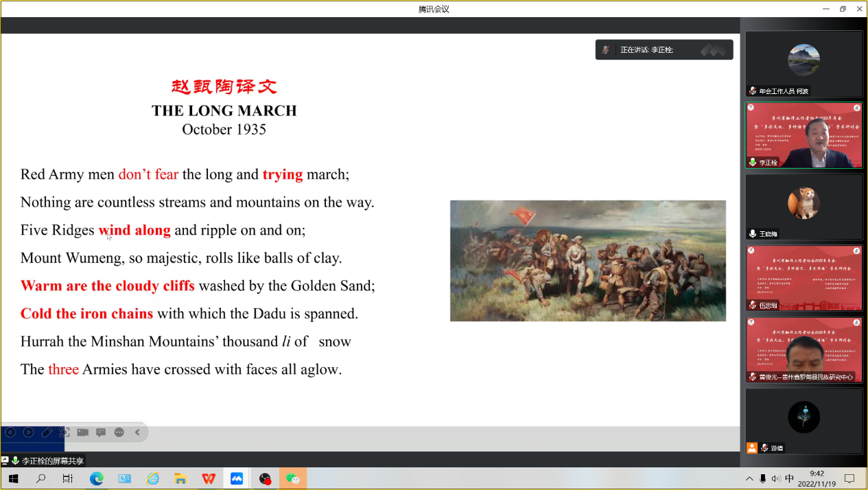Image resolution: width=868 pixels, height=490 pixels.
Task: Open the recording app icon with red dot
Action: pos(265,479)
